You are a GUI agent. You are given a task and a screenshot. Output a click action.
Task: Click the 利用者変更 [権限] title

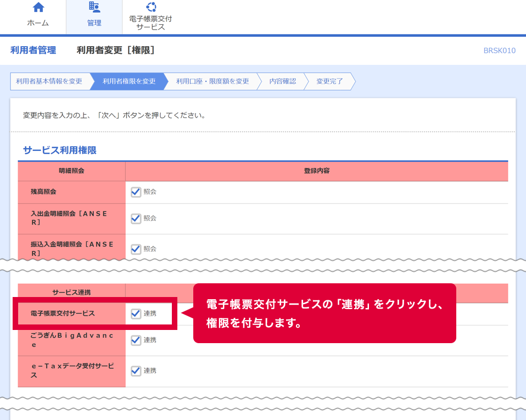click(115, 50)
